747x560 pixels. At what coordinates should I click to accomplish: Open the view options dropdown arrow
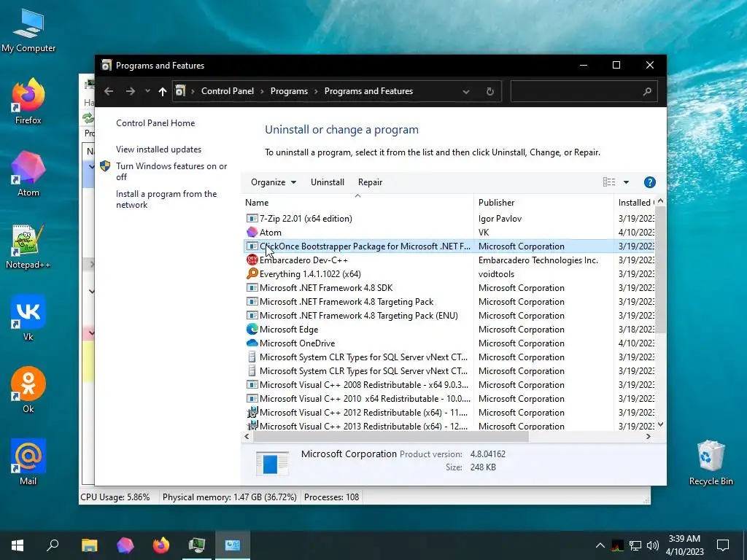point(626,182)
